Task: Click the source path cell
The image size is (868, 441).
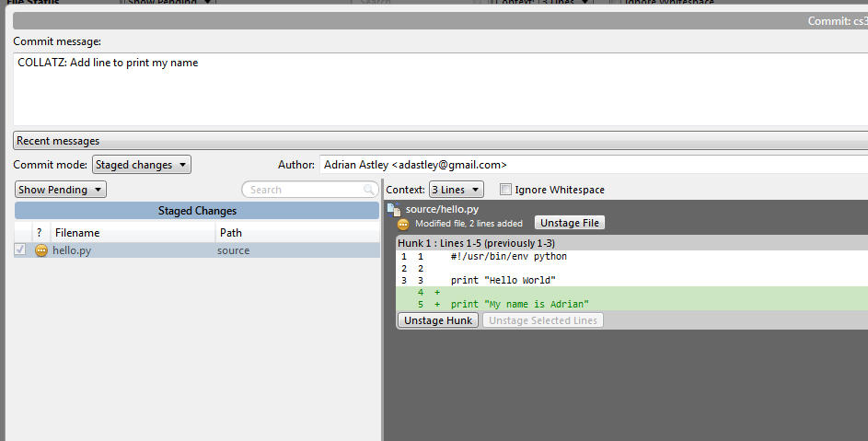Action: (x=234, y=250)
